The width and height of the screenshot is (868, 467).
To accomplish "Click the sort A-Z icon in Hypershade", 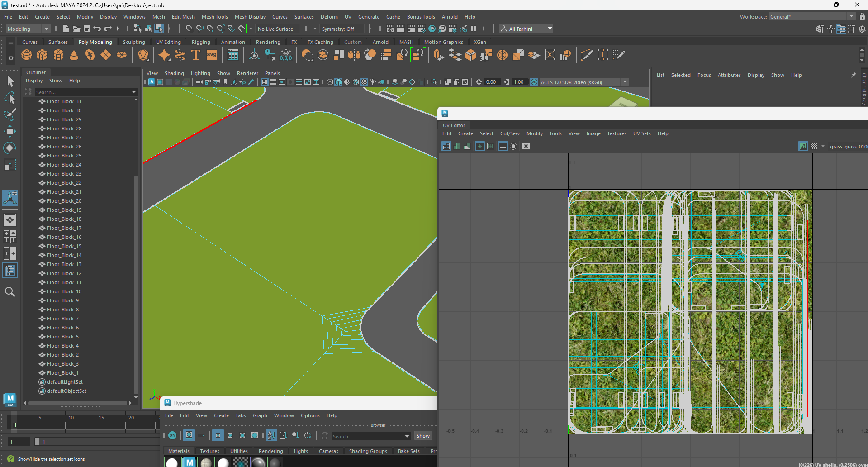I will pos(271,435).
